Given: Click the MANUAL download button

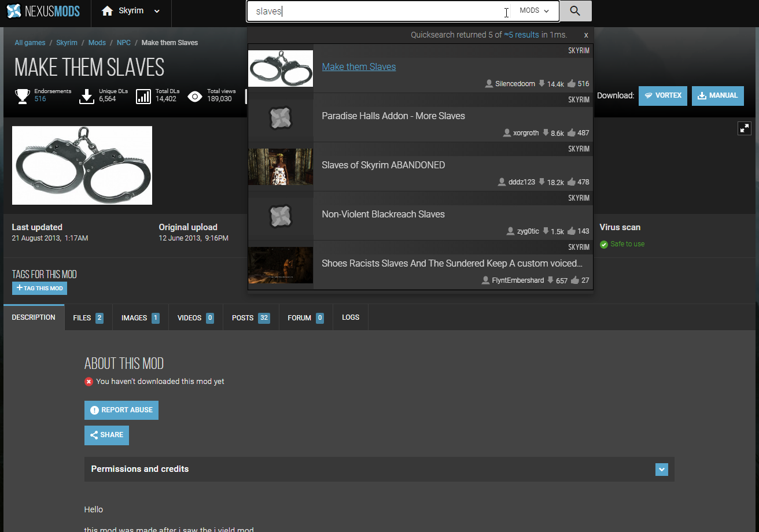Looking at the screenshot, I should coord(718,96).
